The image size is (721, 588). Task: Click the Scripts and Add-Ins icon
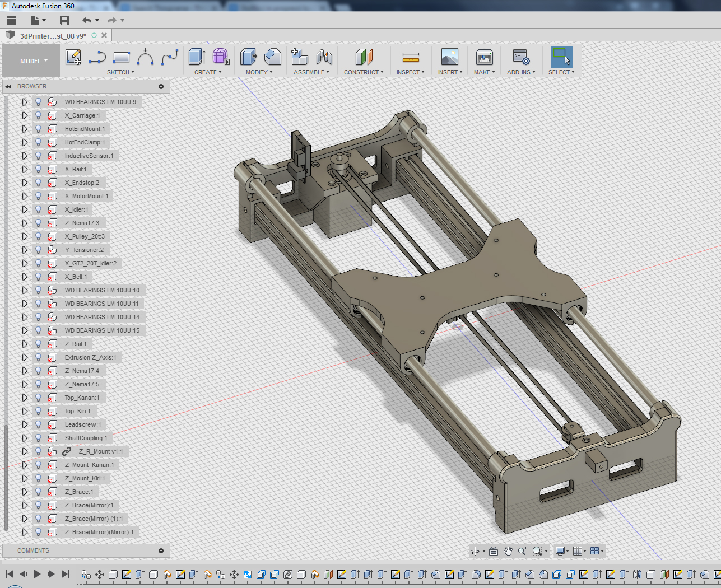point(521,57)
